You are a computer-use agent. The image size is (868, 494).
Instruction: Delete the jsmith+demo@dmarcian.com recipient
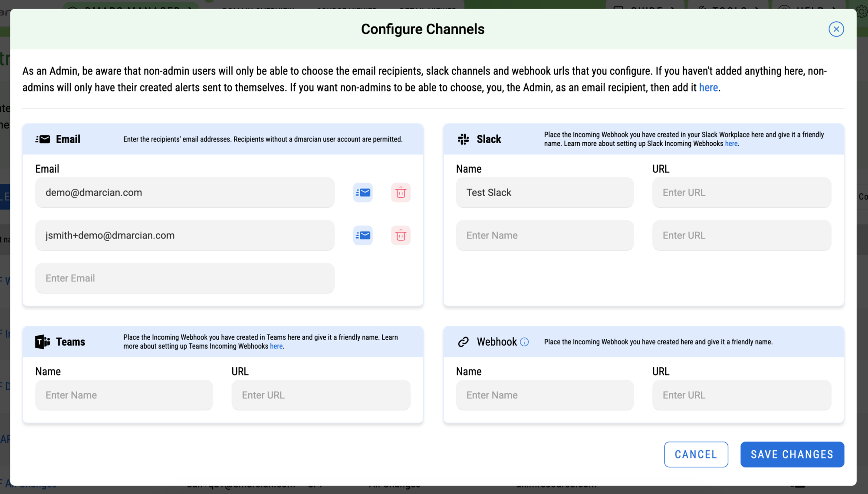(x=401, y=236)
